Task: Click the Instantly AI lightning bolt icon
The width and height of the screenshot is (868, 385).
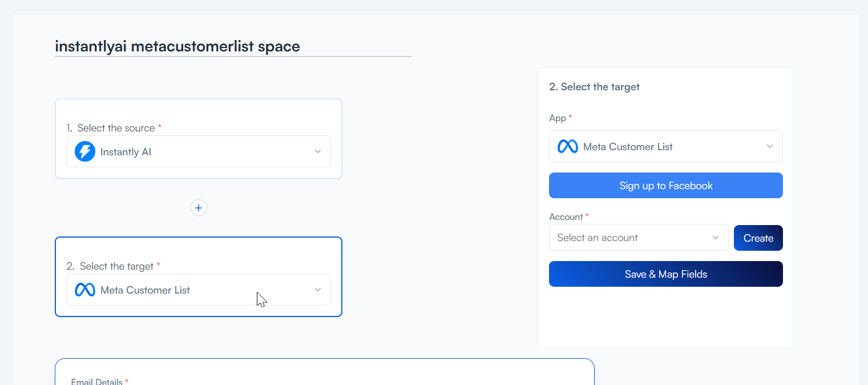Action: tap(84, 152)
